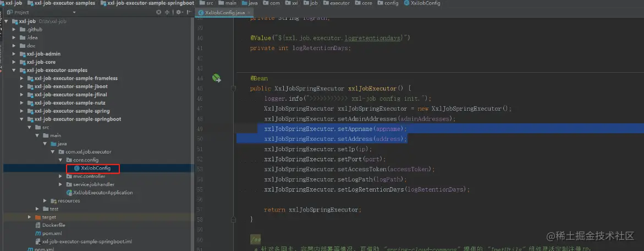This screenshot has width=644, height=251.
Task: Click the Spring bean gutter icon
Action: 217,78
